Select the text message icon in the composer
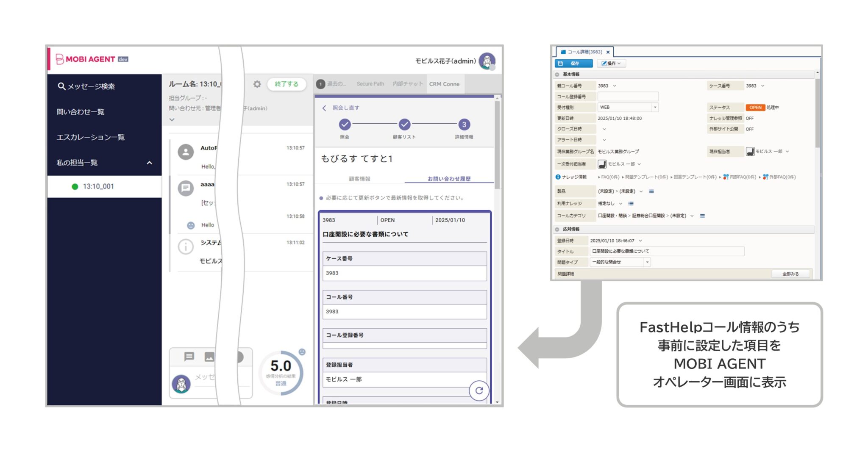Image resolution: width=868 pixels, height=454 pixels. [189, 357]
